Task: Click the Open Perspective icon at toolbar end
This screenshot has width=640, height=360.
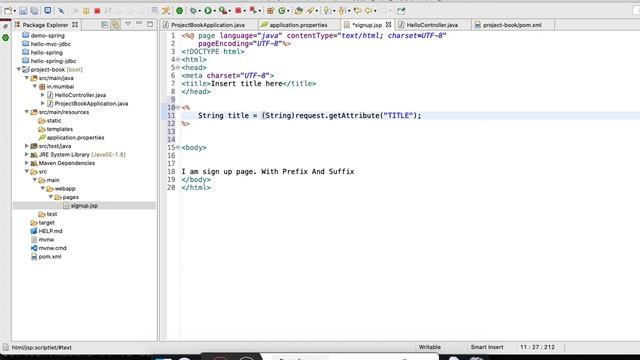Action: (x=401, y=11)
